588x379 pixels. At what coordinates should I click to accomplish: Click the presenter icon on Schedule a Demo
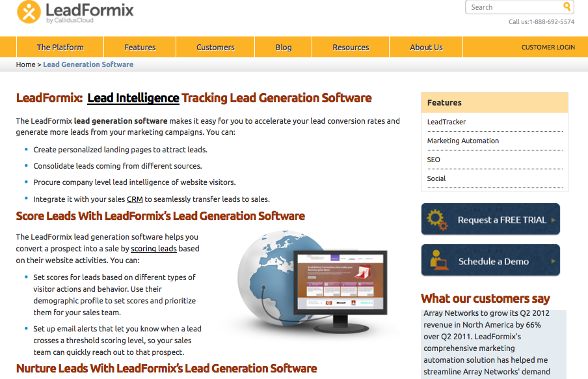438,260
